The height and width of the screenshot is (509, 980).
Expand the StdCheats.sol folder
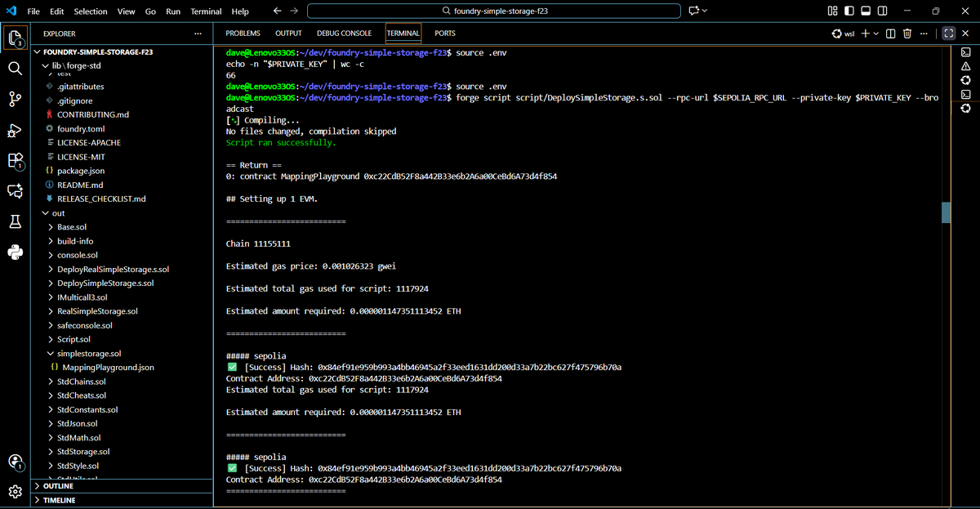pos(122,395)
